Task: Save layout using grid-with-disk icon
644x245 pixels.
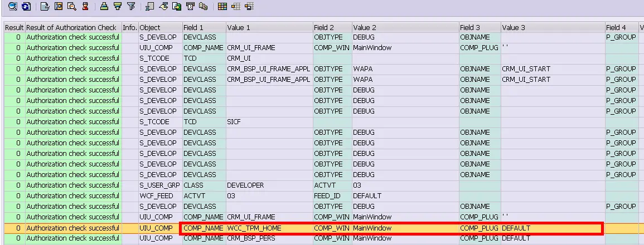Action: 249,6
